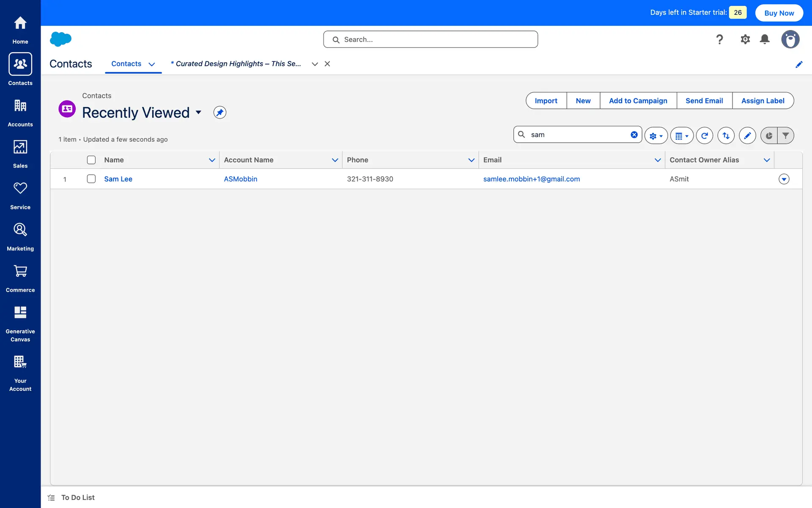
Task: Pin the Recently Viewed list view
Action: pyautogui.click(x=219, y=113)
